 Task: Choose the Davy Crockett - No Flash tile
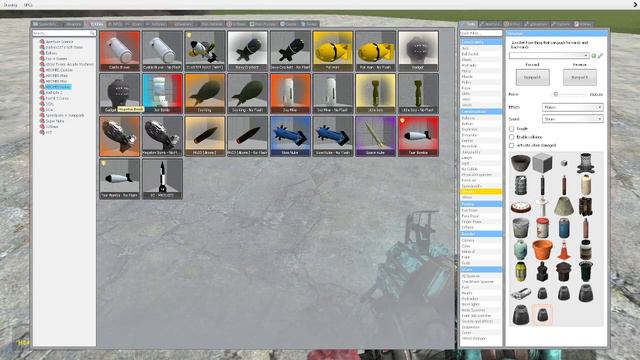click(290, 51)
